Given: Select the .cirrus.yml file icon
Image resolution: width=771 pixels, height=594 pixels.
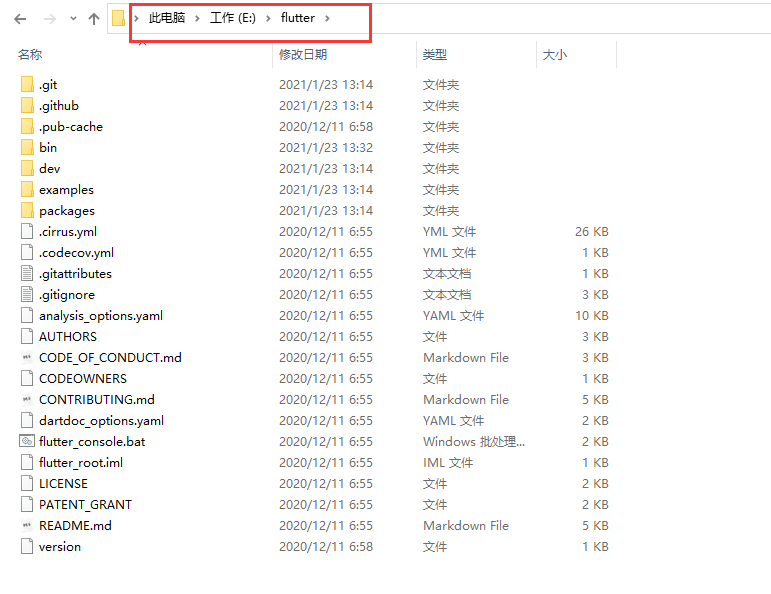Looking at the screenshot, I should [27, 231].
